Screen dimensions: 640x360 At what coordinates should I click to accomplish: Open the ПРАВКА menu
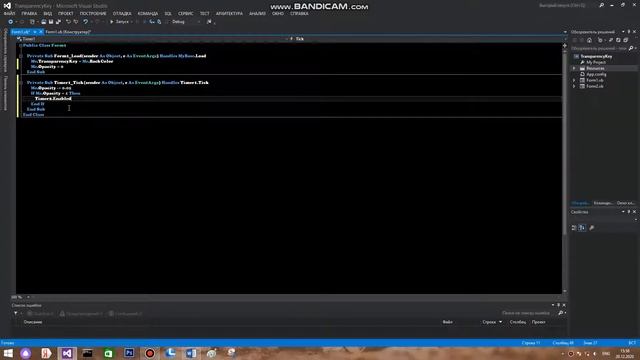[x=29, y=13]
